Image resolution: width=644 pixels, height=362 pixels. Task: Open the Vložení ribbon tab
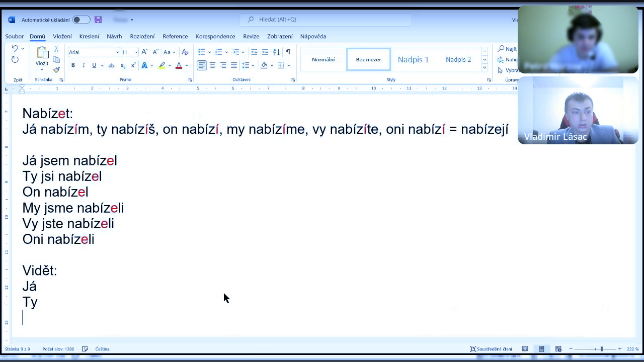click(x=62, y=36)
